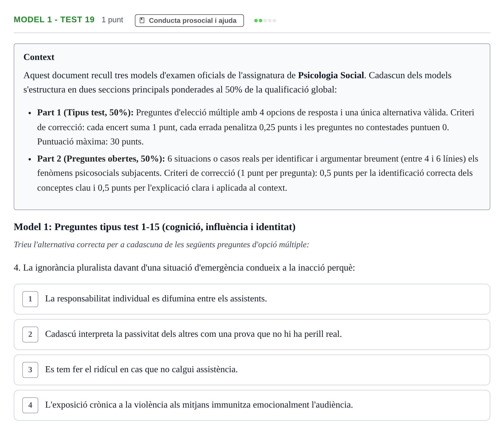Click the 'Model 1: Preguntes tipus test 1-15' heading
The width and height of the screenshot is (504, 435).
click(155, 227)
